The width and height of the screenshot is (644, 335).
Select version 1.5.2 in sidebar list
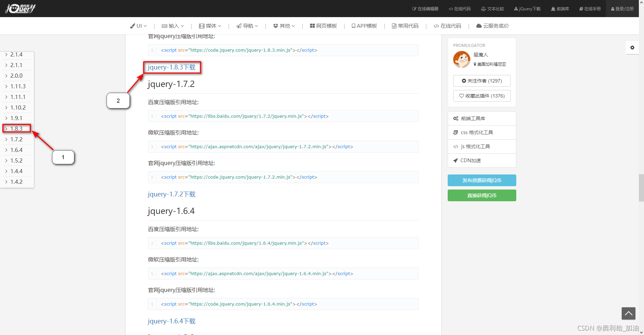17,160
